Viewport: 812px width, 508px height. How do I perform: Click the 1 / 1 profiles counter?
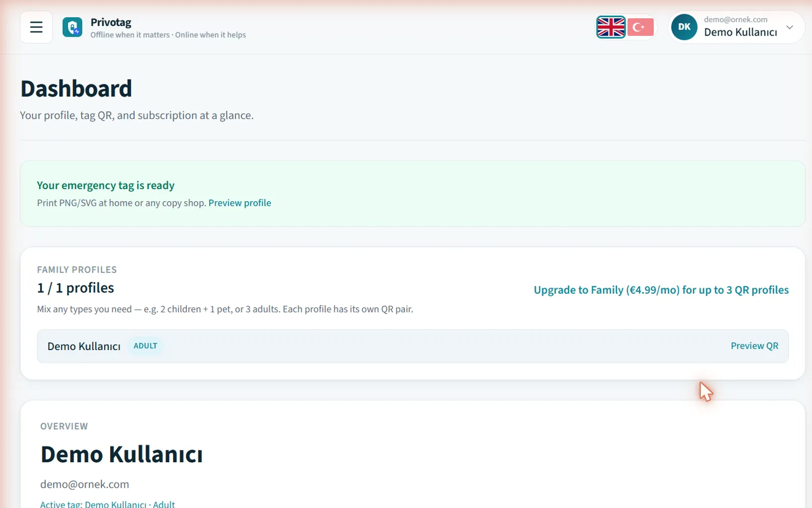pos(76,288)
